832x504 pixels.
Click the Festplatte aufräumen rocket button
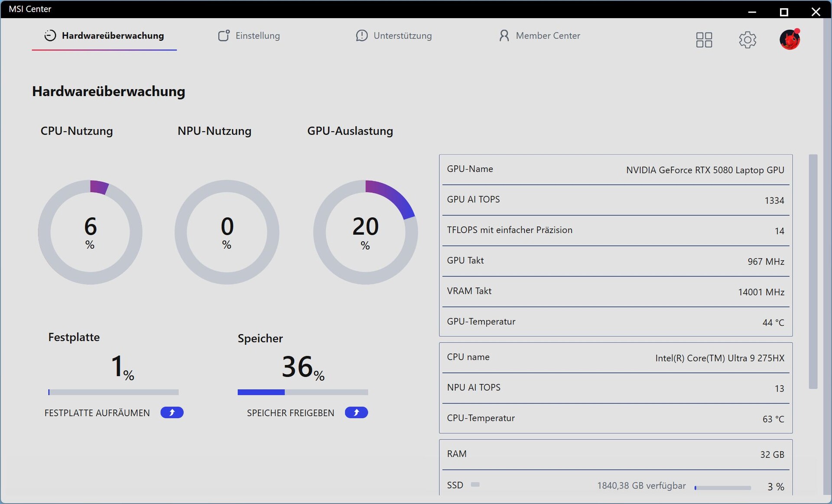tap(172, 413)
